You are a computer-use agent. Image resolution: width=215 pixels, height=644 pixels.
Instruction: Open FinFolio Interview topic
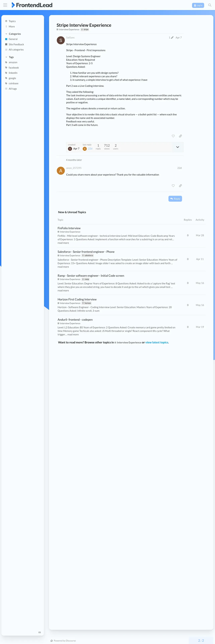point(69,228)
